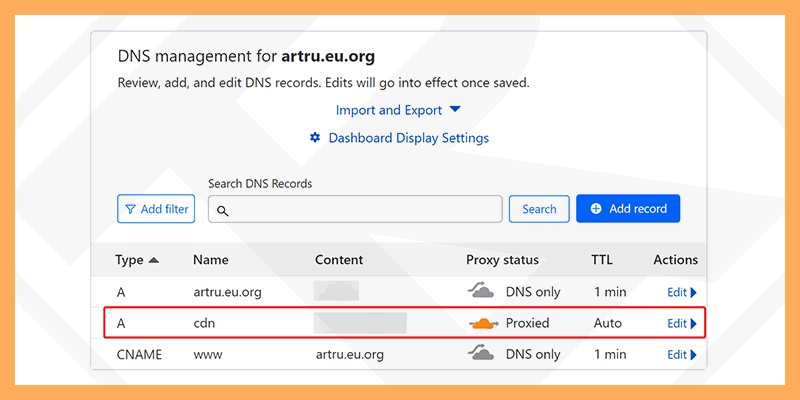Toggle the orange Proxied cloud for cdn

click(x=484, y=323)
